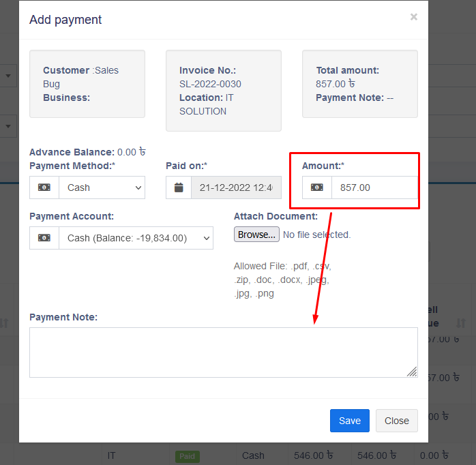The image size is (476, 465).
Task: Select the Customer Sales Bug info card
Action: point(87,84)
